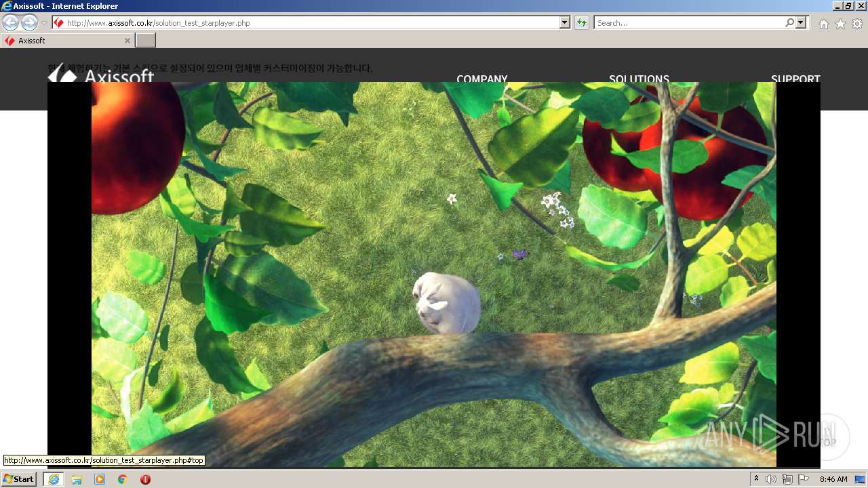
Task: Launch Windows Media Player from taskbar
Action: 100,479
